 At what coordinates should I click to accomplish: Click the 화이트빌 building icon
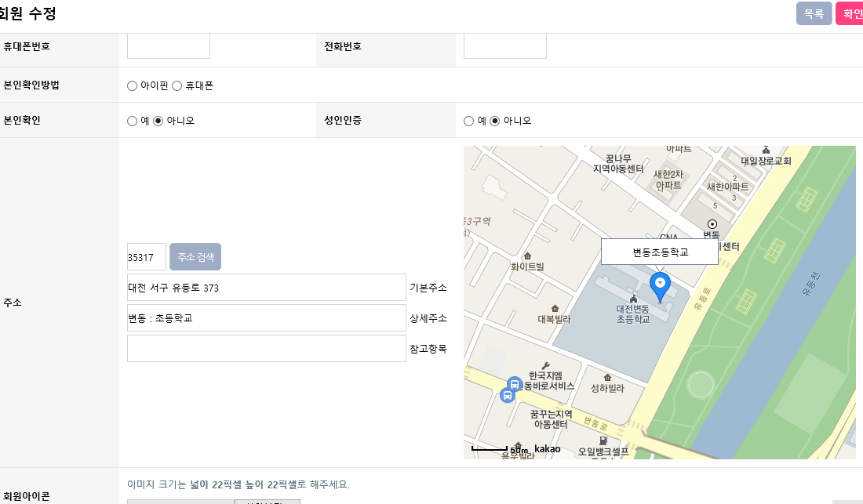point(527,256)
